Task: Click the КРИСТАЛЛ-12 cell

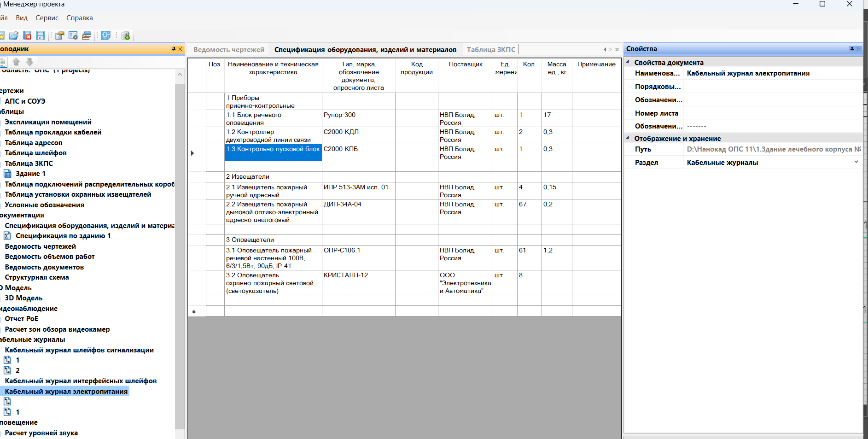Action: pyautogui.click(x=358, y=283)
